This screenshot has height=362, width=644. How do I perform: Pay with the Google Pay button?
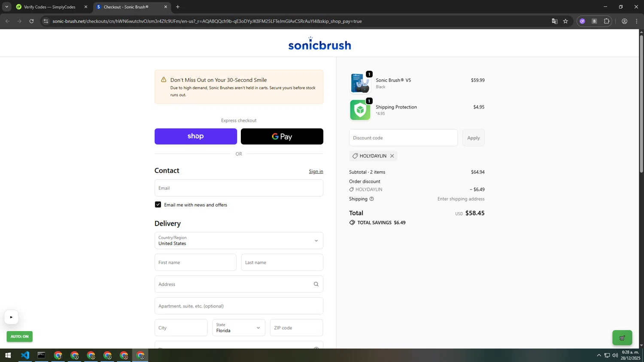pos(282,136)
